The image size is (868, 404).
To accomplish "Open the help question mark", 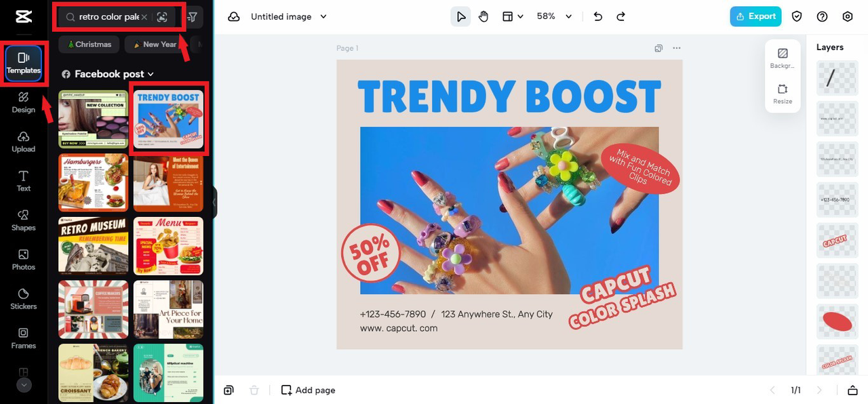I will click(x=823, y=16).
